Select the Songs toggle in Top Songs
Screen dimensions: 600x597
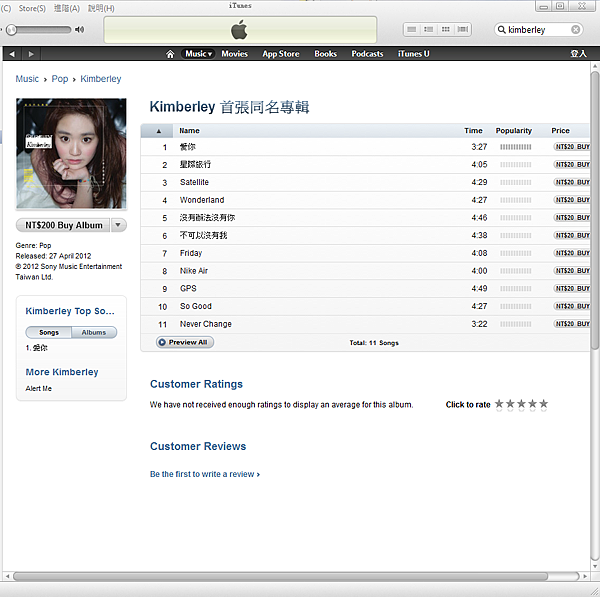point(49,333)
